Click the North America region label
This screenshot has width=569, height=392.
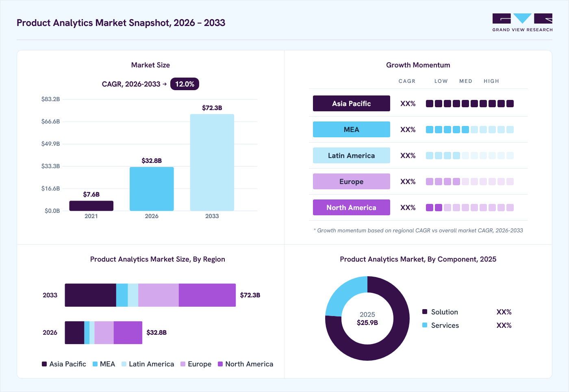click(x=352, y=208)
